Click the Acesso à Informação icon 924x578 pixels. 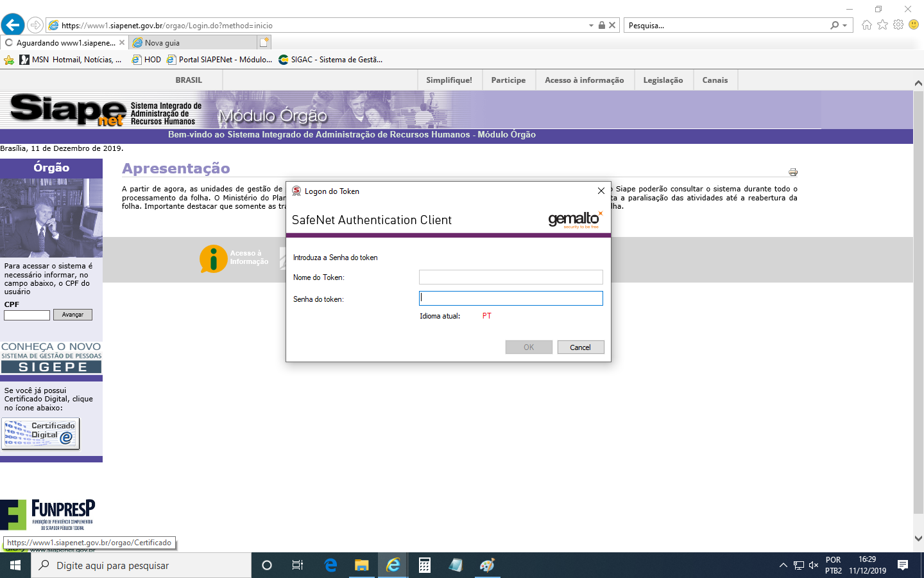(x=214, y=259)
